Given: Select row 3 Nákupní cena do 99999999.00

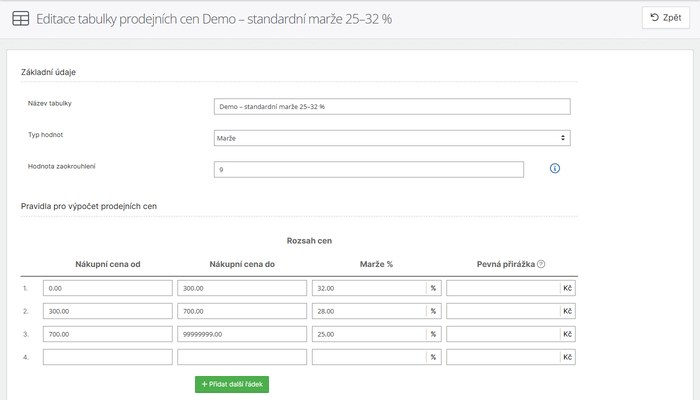Looking at the screenshot, I should tap(242, 334).
